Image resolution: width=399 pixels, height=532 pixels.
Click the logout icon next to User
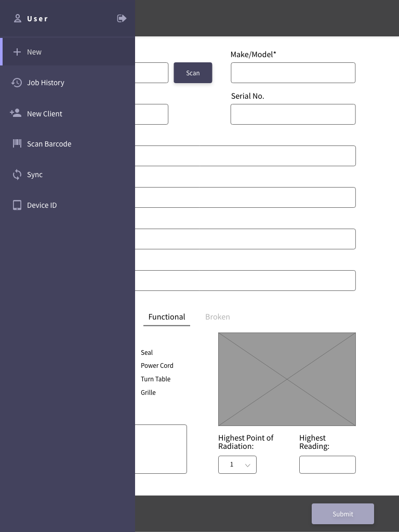(122, 18)
